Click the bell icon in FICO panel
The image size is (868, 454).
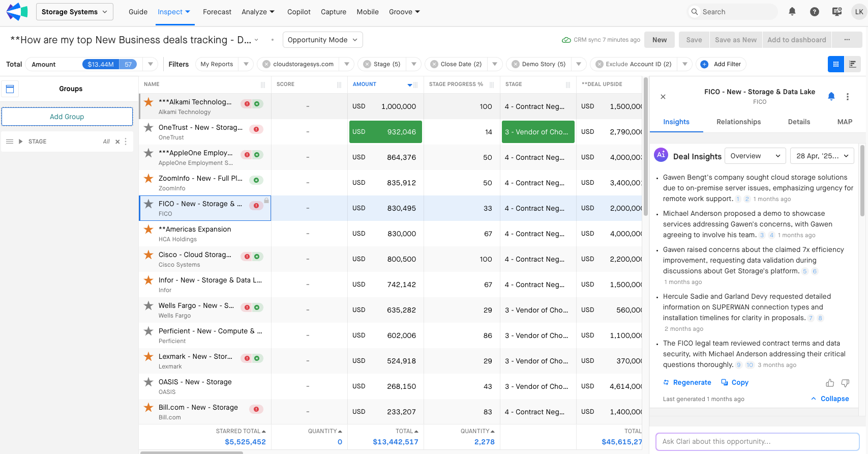click(x=831, y=96)
